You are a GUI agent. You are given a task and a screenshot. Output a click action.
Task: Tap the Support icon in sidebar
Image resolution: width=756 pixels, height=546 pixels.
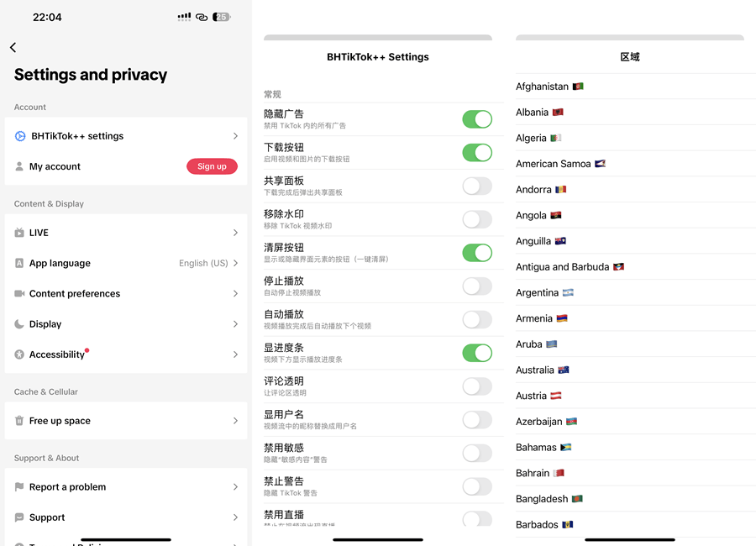pyautogui.click(x=18, y=517)
